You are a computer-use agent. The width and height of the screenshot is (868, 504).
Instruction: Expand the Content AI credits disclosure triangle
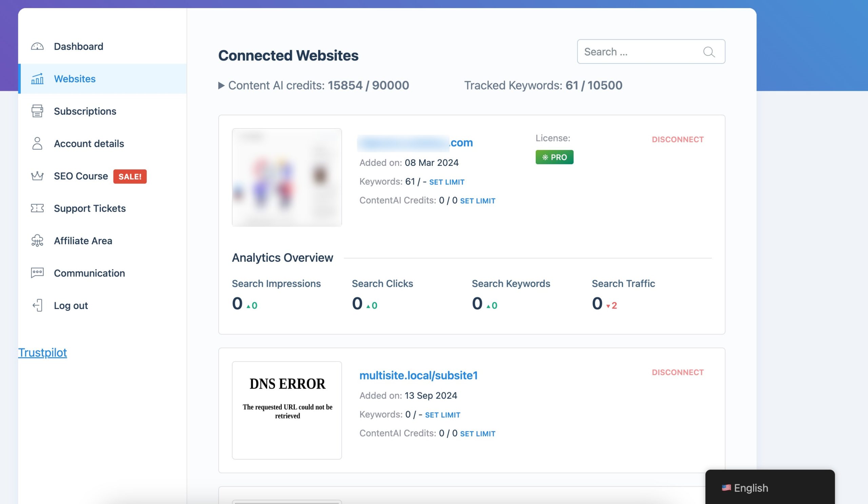pyautogui.click(x=221, y=85)
